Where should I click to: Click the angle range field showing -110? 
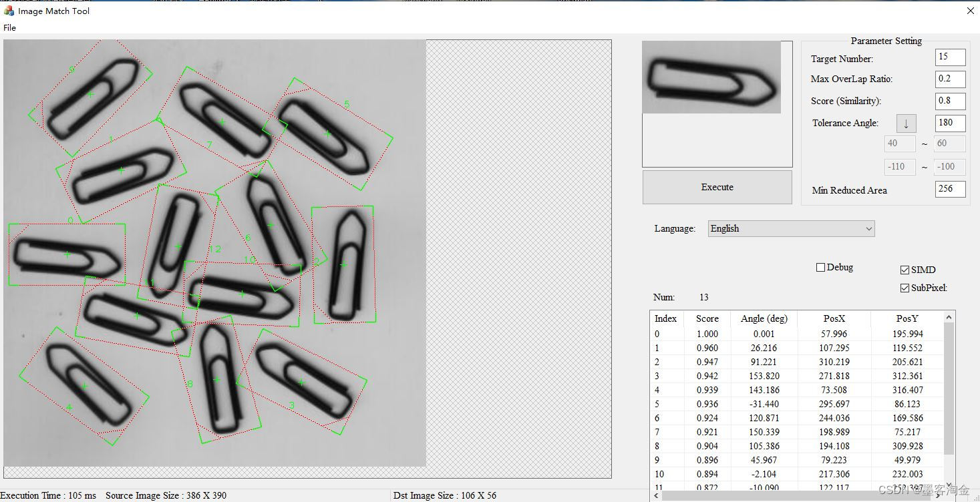click(x=900, y=167)
